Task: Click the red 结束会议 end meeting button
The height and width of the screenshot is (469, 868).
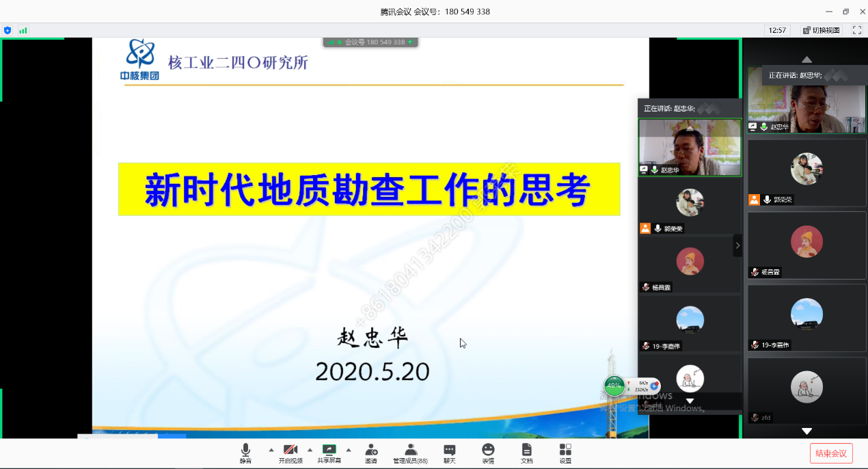Action: click(x=831, y=453)
